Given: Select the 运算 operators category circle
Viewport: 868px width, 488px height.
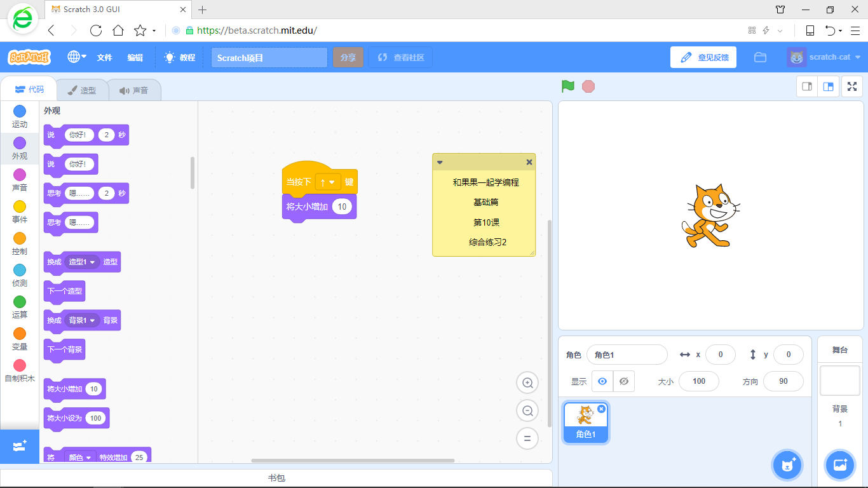Looking at the screenshot, I should tap(20, 302).
